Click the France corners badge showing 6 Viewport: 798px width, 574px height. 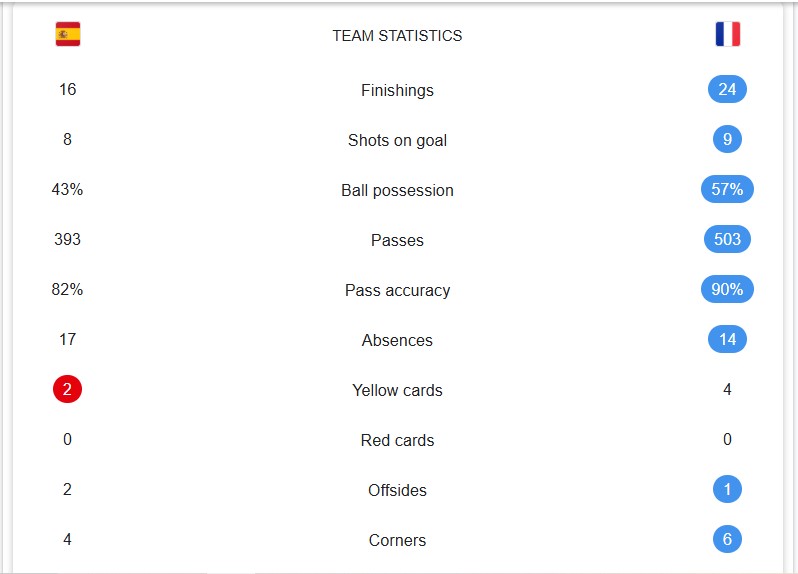pos(727,540)
